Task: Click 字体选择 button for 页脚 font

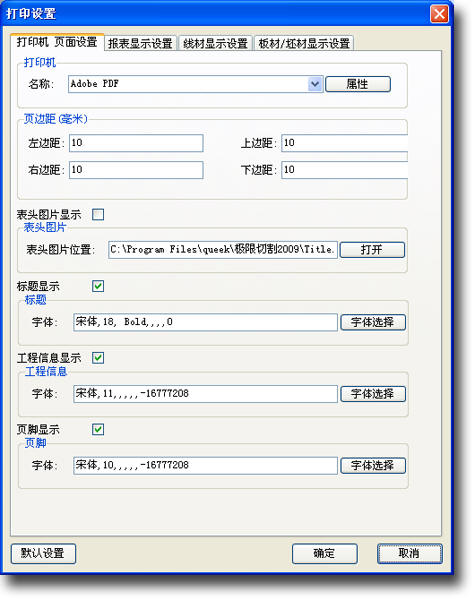Action: (x=373, y=466)
